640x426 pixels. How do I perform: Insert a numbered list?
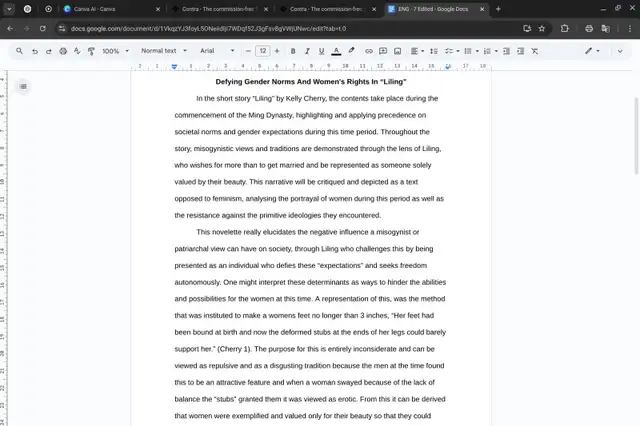pos(487,51)
